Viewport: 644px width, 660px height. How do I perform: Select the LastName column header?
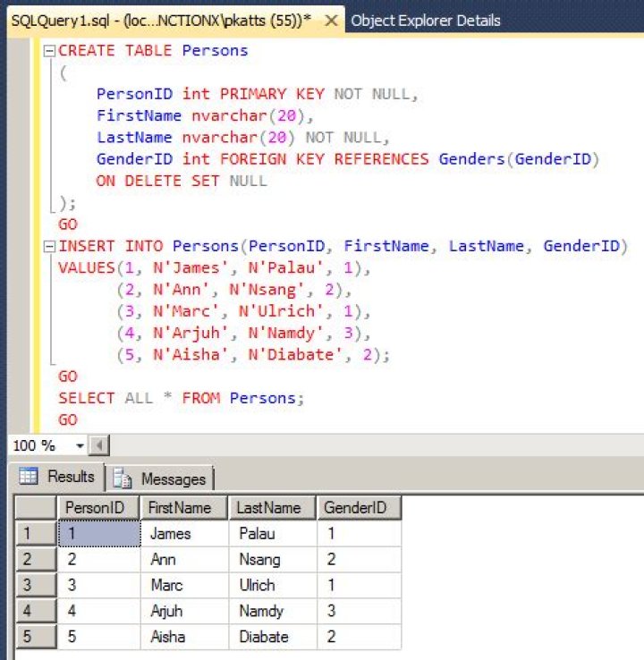272,508
